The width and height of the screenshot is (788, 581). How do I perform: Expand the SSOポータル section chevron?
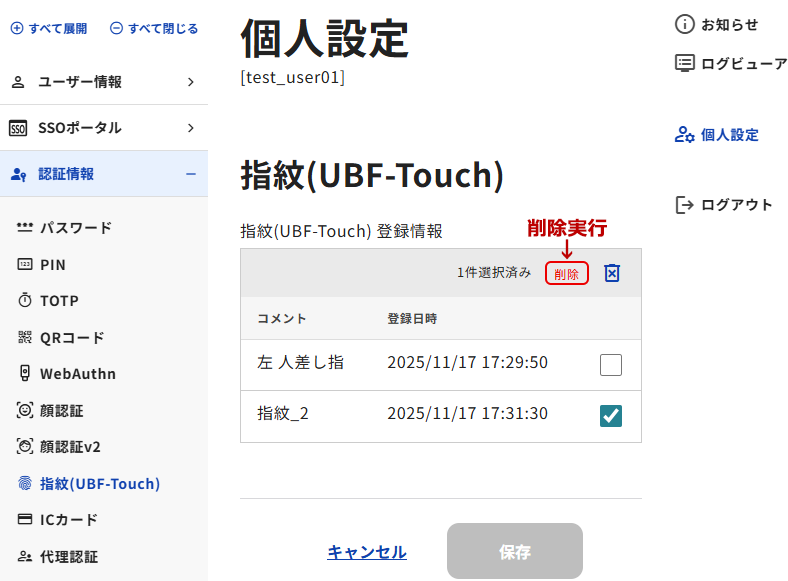pos(190,128)
